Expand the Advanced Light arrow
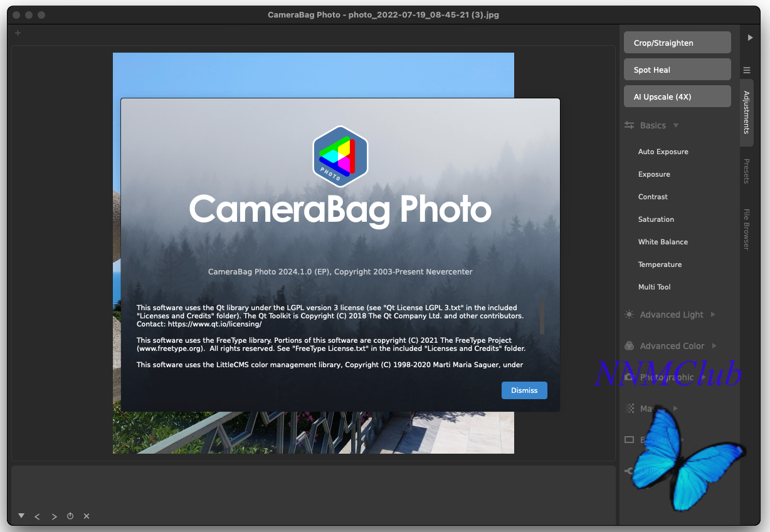Image resolution: width=770 pixels, height=532 pixels. [x=713, y=315]
